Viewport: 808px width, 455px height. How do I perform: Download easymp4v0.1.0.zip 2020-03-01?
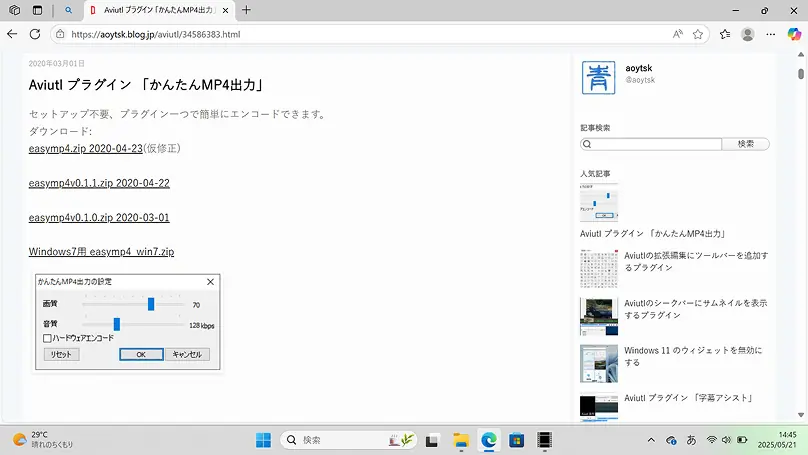click(99, 217)
